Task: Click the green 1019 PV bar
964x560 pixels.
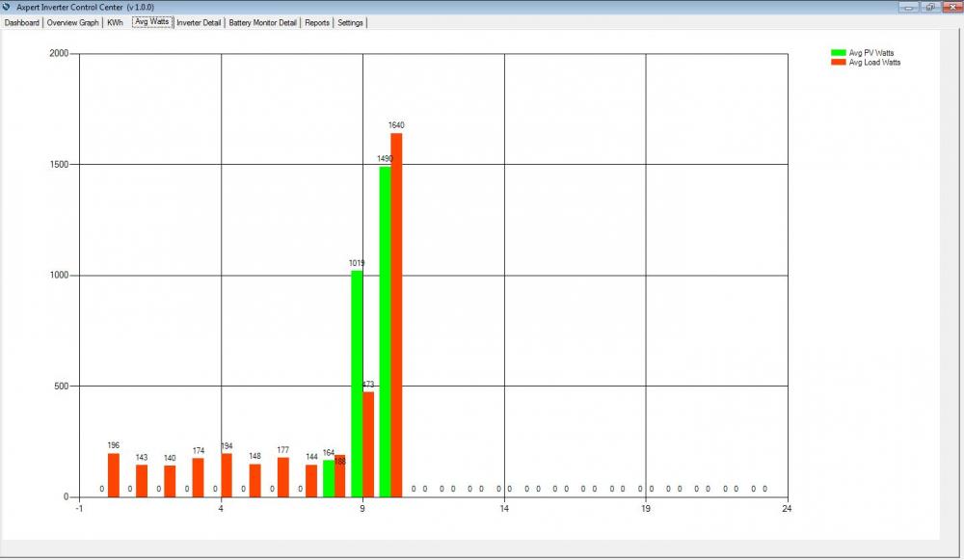Action: pos(357,384)
